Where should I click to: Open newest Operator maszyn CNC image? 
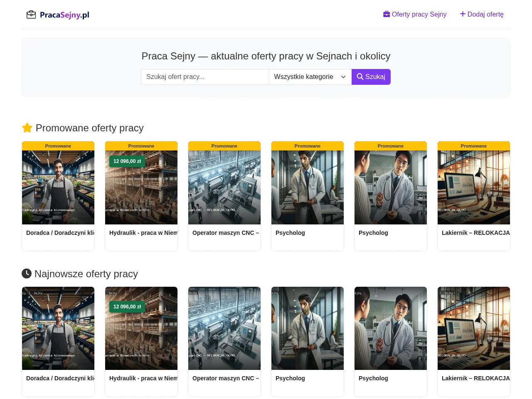224,328
